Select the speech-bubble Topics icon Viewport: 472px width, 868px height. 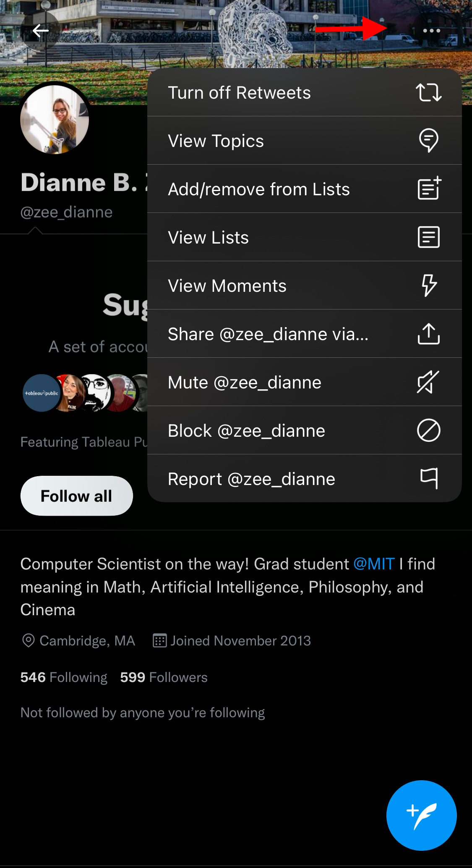[x=429, y=140]
